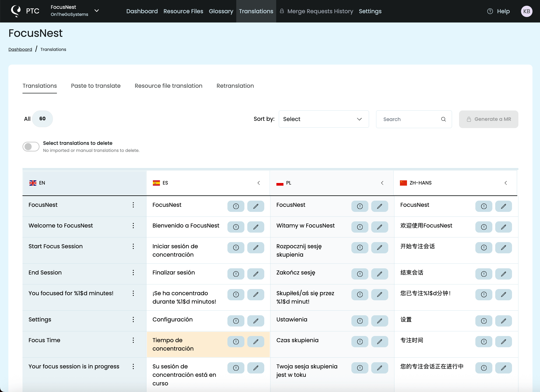540x392 pixels.
Task: Switch to 'Paste to translate' tab
Action: [x=96, y=86]
